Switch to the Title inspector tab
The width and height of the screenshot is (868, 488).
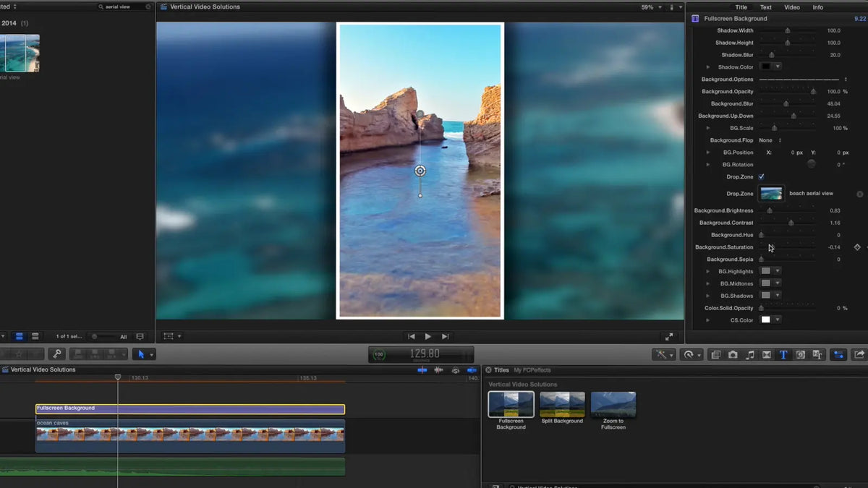click(741, 7)
